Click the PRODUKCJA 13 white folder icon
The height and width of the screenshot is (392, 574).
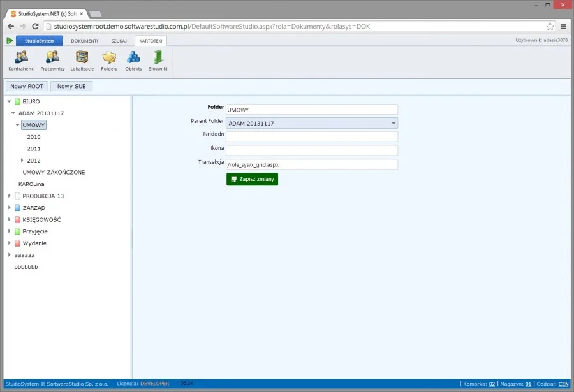(x=18, y=196)
